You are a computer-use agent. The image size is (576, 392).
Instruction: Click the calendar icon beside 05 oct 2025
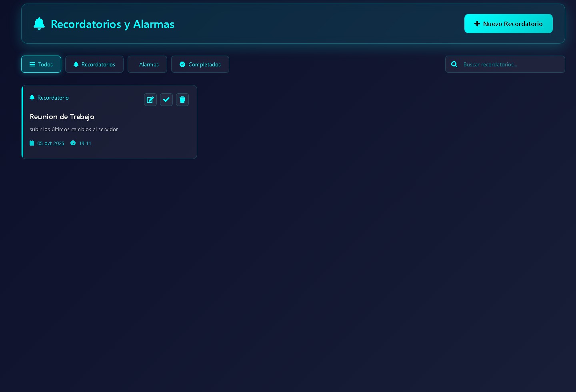[x=32, y=143]
